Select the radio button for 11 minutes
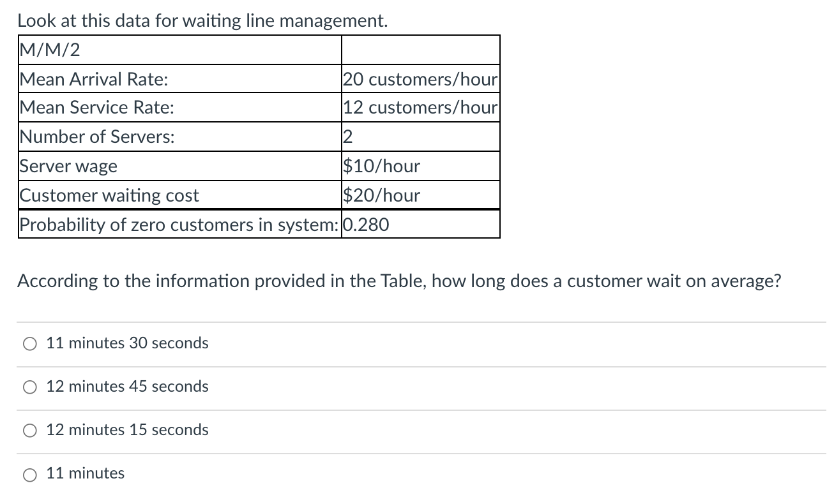The image size is (834, 504). (29, 474)
